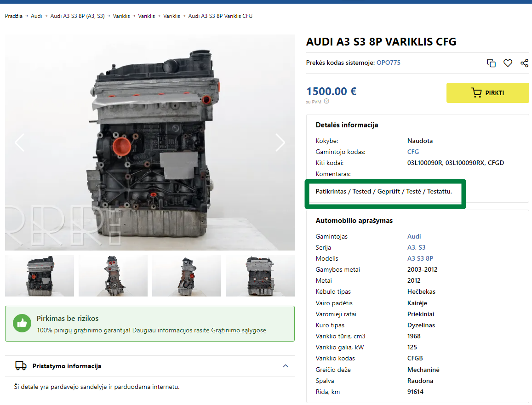The image size is (532, 405).
Task: Click the condition value Naudota
Action: click(420, 141)
